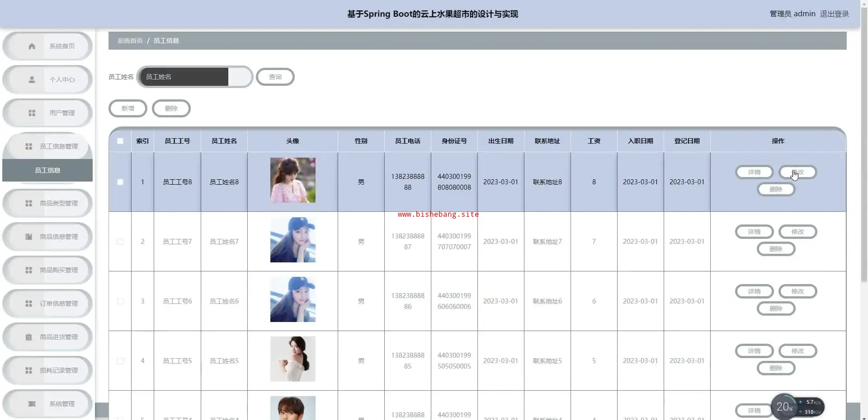Click the icon beside 商品信息管理

(x=28, y=237)
